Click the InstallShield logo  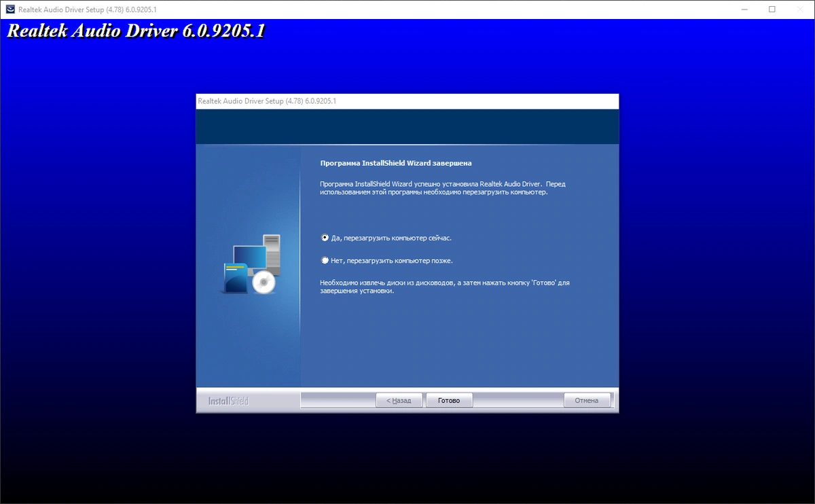point(228,401)
